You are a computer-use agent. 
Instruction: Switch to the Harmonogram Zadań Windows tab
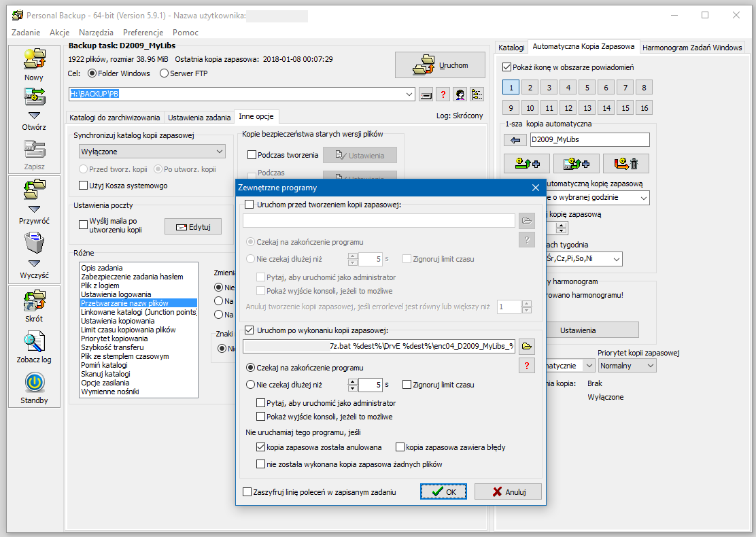point(691,48)
